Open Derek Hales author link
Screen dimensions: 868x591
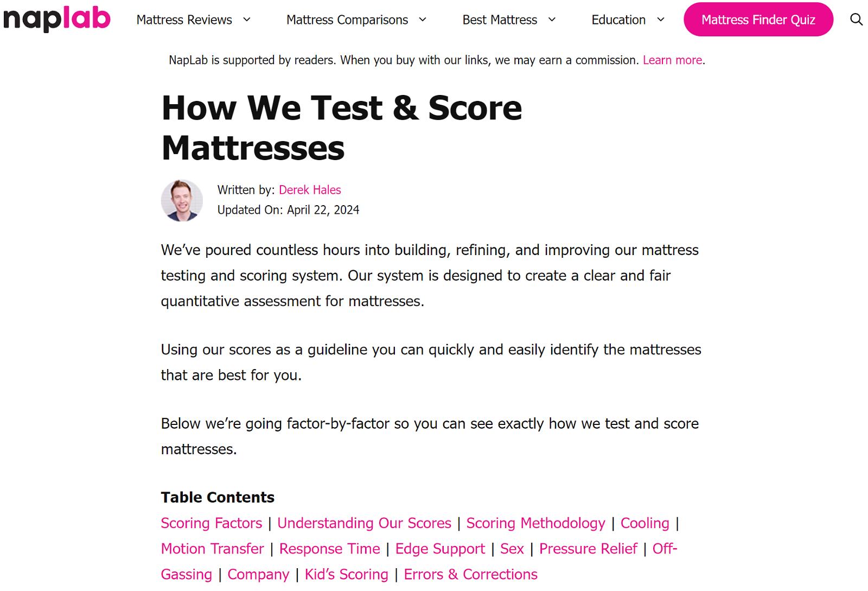coord(310,190)
